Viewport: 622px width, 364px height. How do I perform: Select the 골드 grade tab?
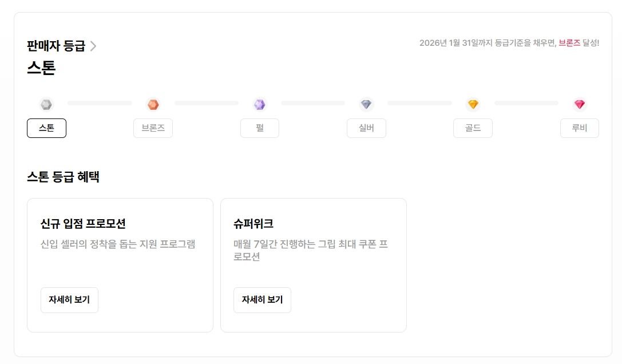pos(473,128)
